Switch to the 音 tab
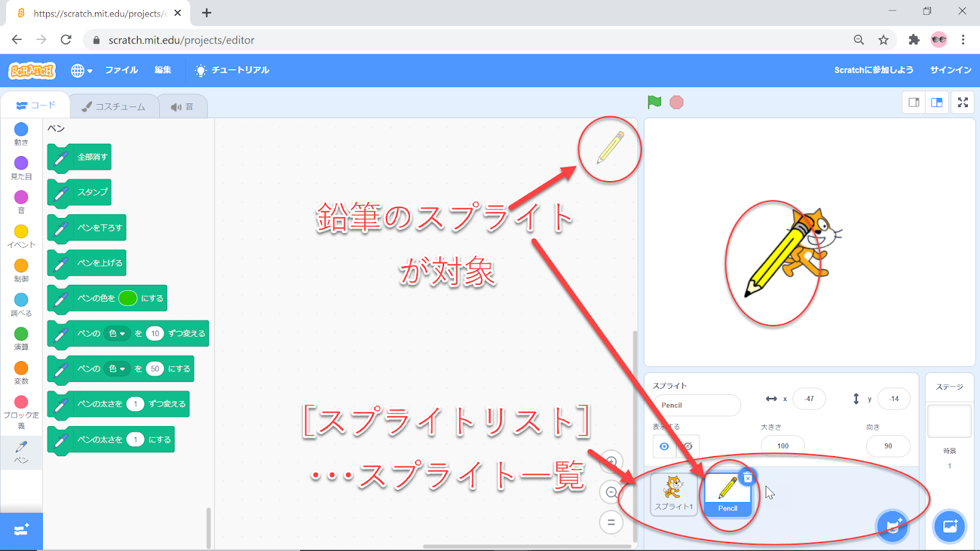Viewport: 980px width, 551px height. (x=183, y=107)
